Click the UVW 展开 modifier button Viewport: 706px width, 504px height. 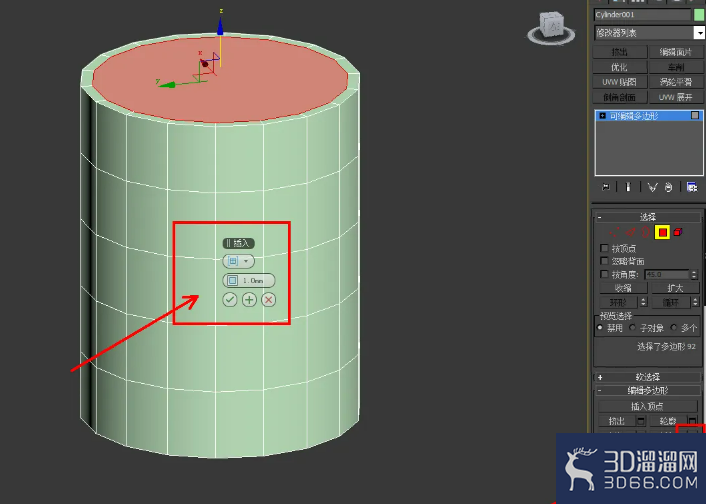pyautogui.click(x=676, y=97)
